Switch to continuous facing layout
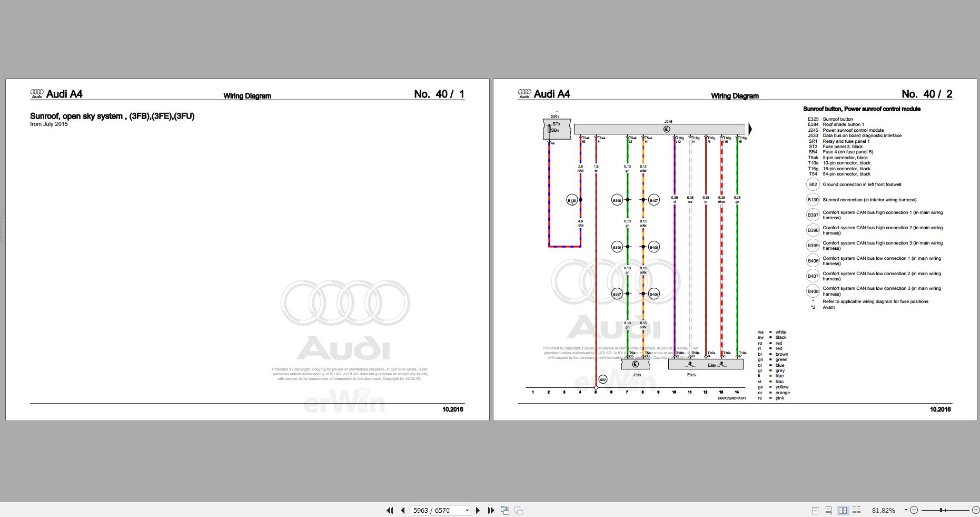Screen dimensions: 980x517 click(x=857, y=510)
